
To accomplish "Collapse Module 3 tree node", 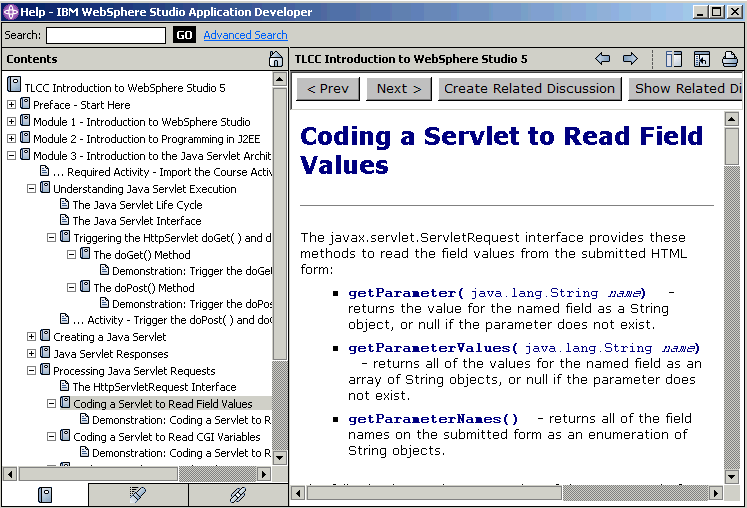I will coord(11,155).
